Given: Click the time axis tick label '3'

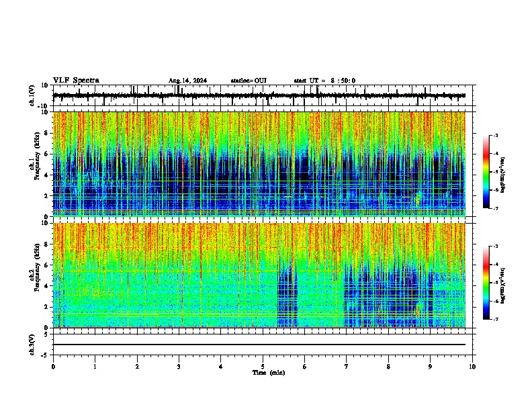Looking at the screenshot, I should 179,367.
